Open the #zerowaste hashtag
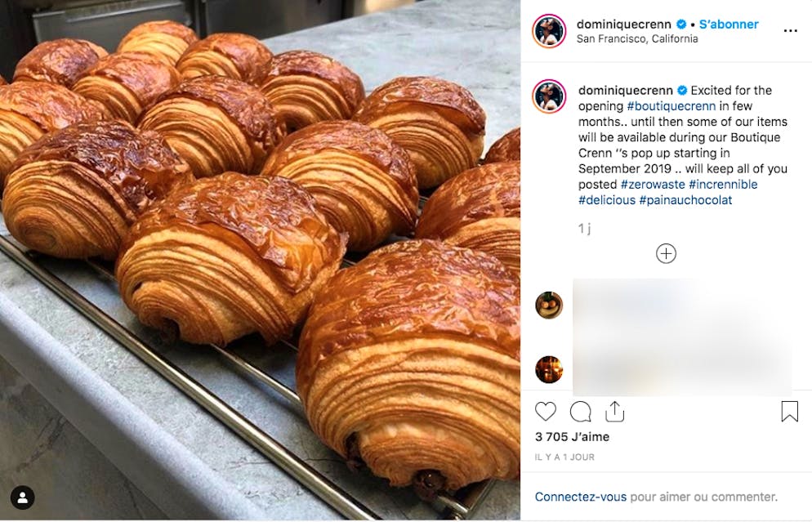Viewport: 812px width, 522px height. tap(653, 185)
